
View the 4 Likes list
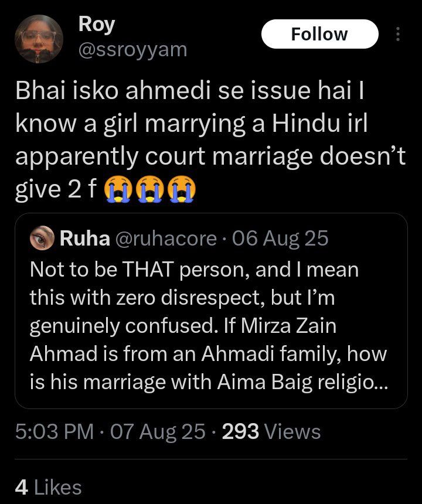[48, 487]
